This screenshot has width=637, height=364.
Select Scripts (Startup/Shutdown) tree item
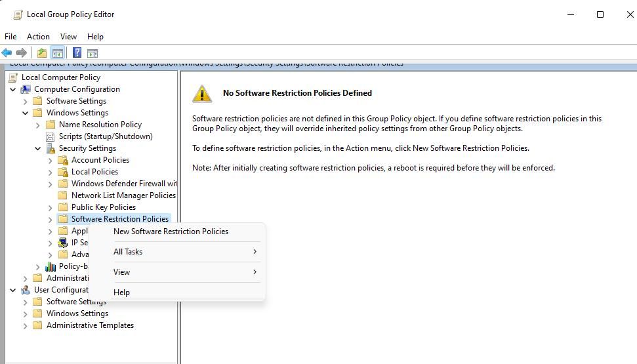[106, 136]
